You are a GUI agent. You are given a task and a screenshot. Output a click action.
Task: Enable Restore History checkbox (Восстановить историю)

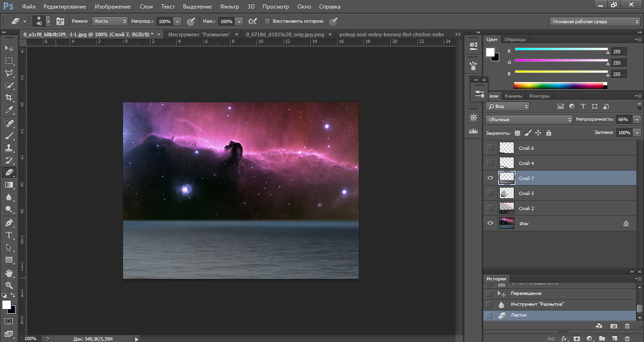click(267, 21)
